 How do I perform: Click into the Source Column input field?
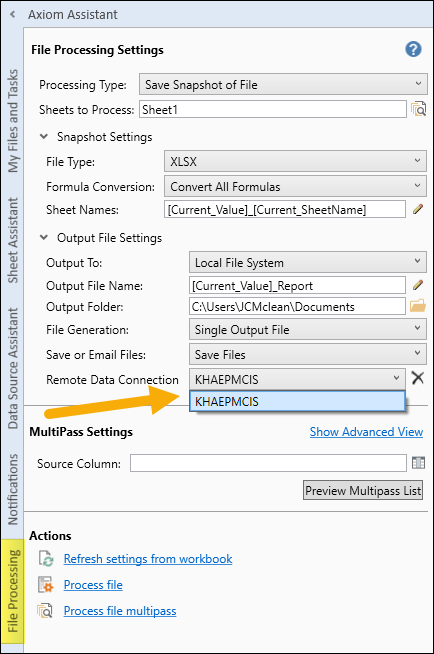point(268,463)
